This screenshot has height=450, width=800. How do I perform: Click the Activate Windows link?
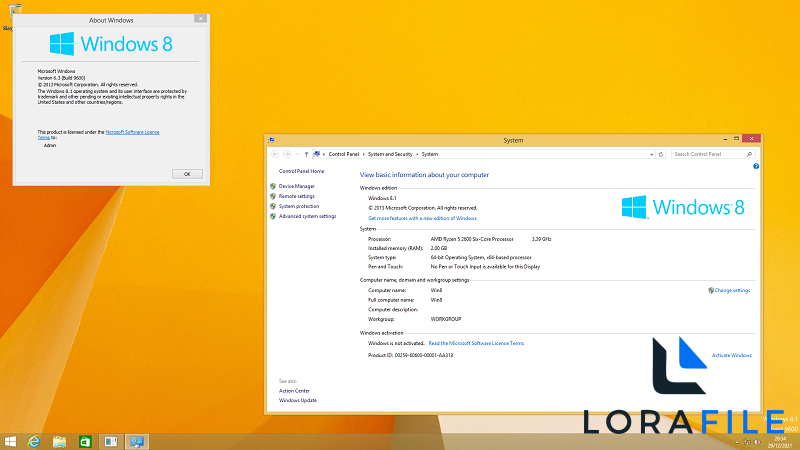(732, 355)
